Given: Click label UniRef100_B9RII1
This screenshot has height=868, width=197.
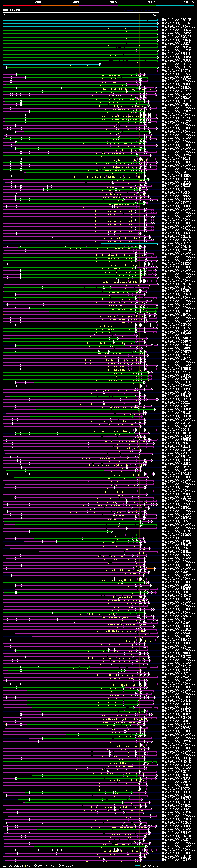Looking at the screenshot, I should (x=177, y=772).
